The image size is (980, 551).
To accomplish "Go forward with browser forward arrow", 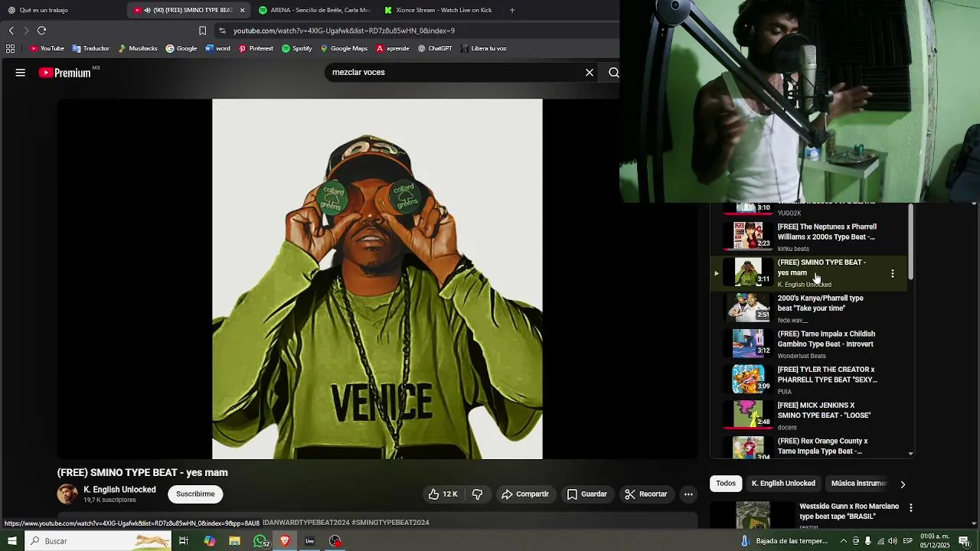I will (x=26, y=31).
